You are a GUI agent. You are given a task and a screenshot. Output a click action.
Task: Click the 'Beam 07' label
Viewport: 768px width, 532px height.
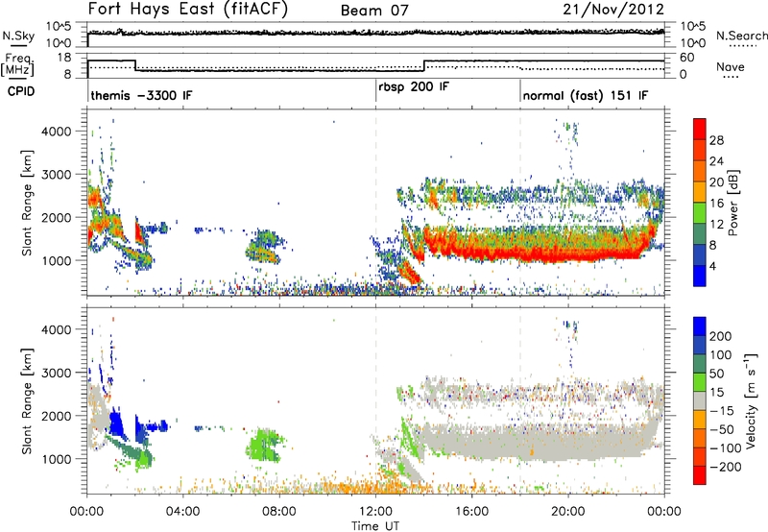[x=374, y=11]
